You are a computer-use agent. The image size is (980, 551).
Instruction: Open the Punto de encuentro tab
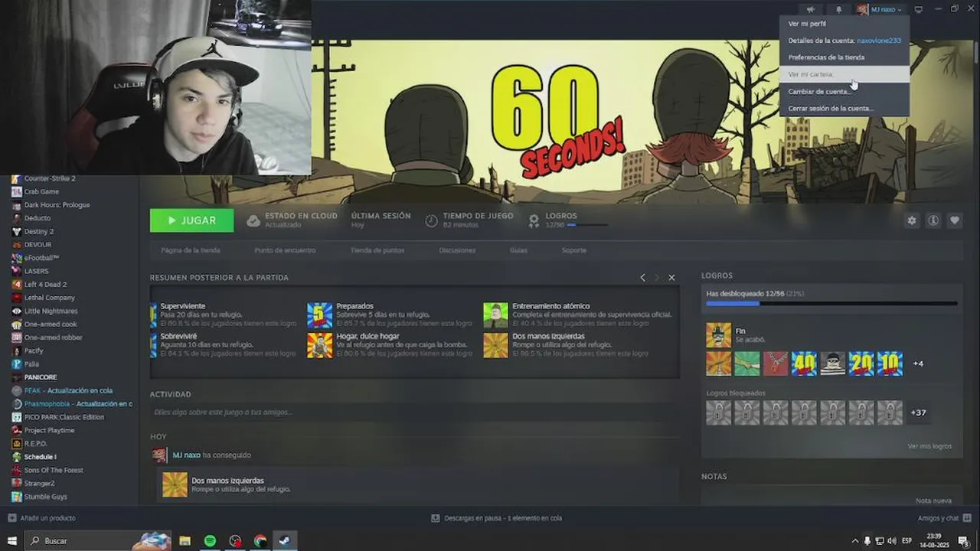[285, 250]
